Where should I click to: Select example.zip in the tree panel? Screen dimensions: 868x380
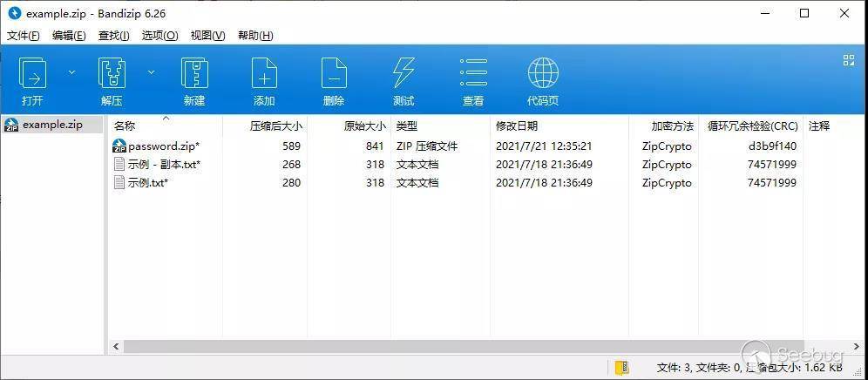point(51,125)
